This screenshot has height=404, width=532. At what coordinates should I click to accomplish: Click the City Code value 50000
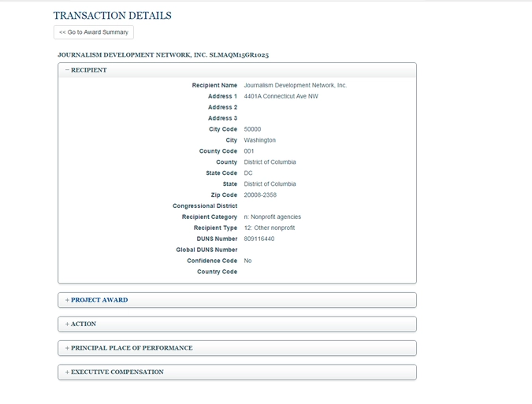(252, 129)
